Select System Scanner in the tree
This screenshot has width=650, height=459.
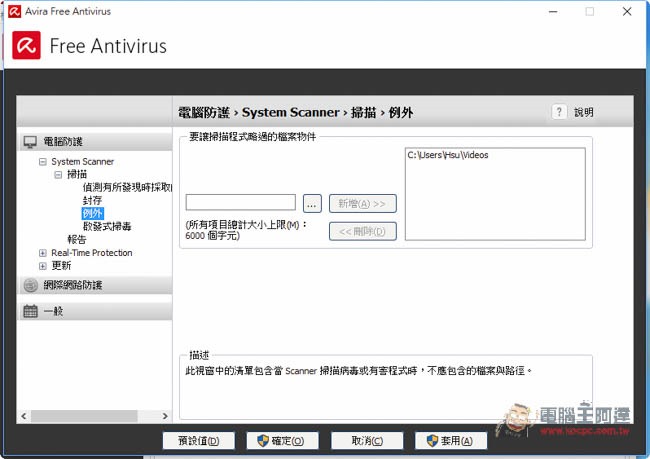(82, 162)
